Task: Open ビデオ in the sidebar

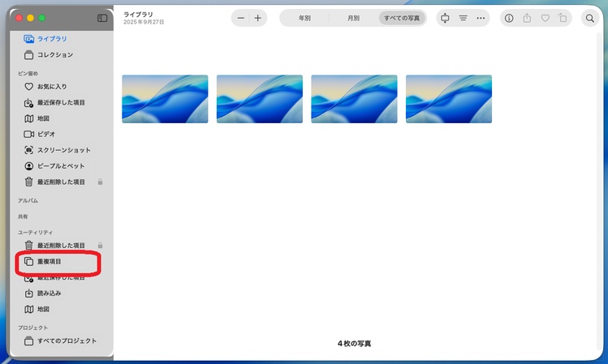Action: pyautogui.click(x=45, y=134)
